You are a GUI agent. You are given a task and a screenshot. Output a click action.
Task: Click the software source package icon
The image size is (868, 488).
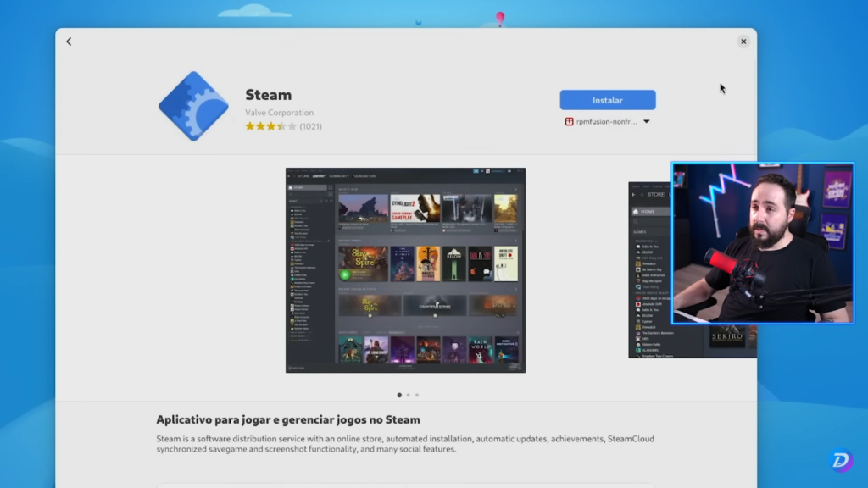pyautogui.click(x=569, y=122)
